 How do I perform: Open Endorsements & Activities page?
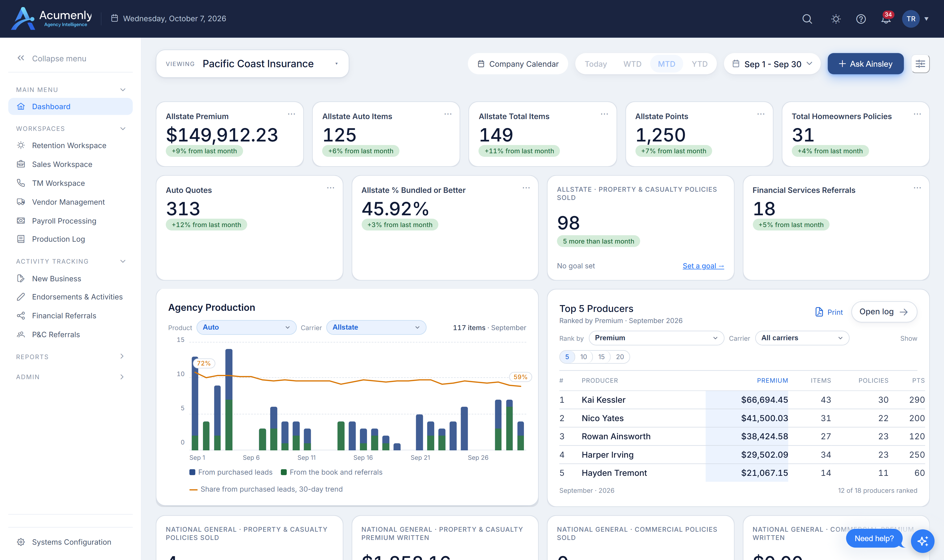point(70,297)
